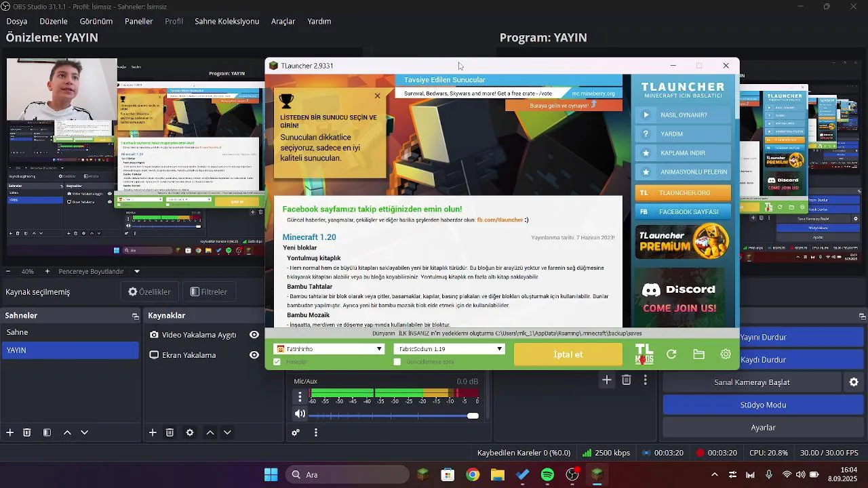The height and width of the screenshot is (488, 868).
Task: Open scene filters icon in the Sahneler toolbar
Action: coord(47,432)
